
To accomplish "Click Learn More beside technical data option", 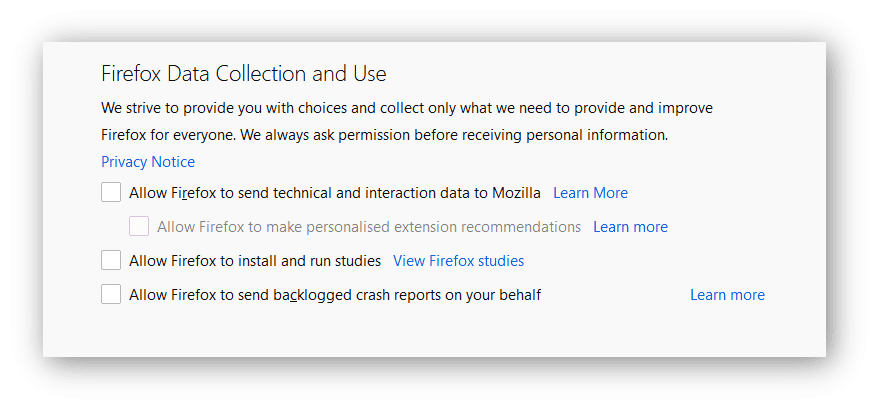I will click(590, 193).
